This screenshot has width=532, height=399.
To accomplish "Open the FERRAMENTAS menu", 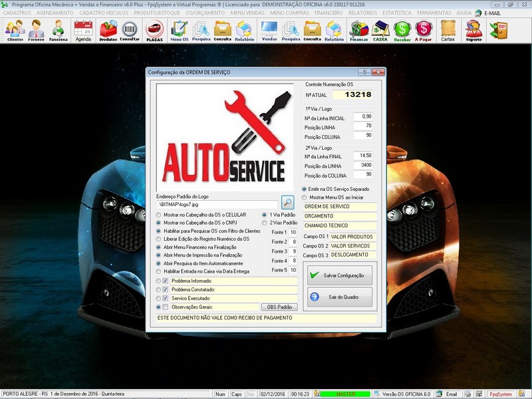I will [434, 13].
